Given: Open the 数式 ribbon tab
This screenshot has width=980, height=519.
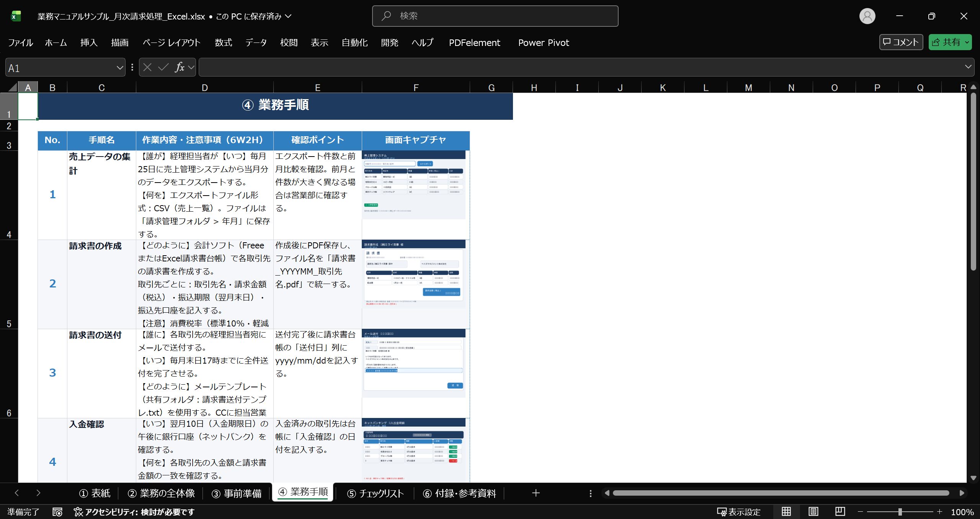Looking at the screenshot, I should coord(223,42).
